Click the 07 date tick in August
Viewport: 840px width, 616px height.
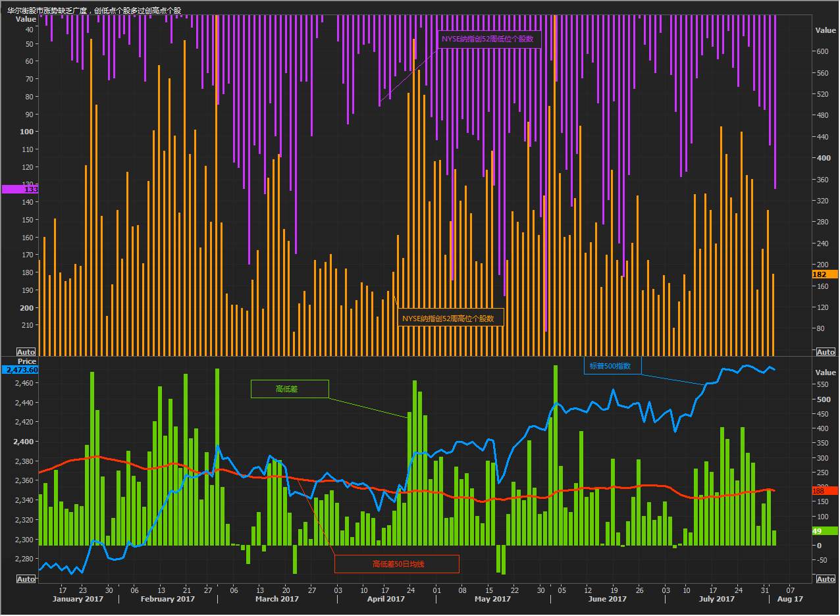(x=790, y=590)
